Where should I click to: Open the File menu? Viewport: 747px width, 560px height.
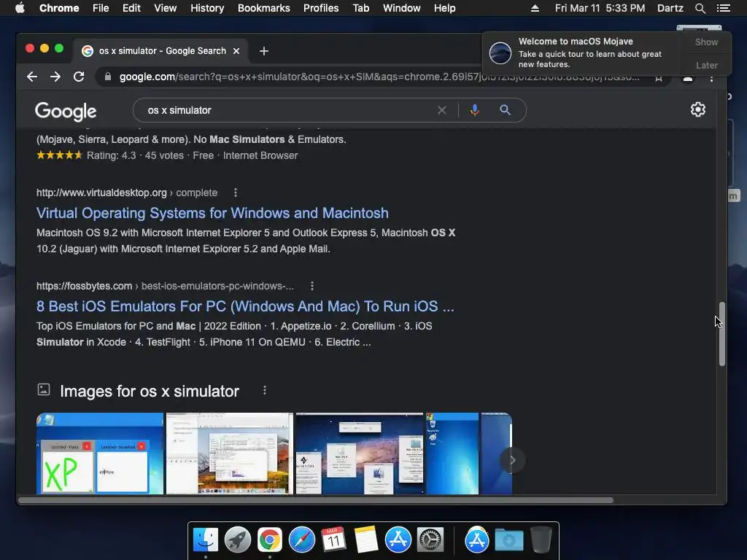(101, 8)
